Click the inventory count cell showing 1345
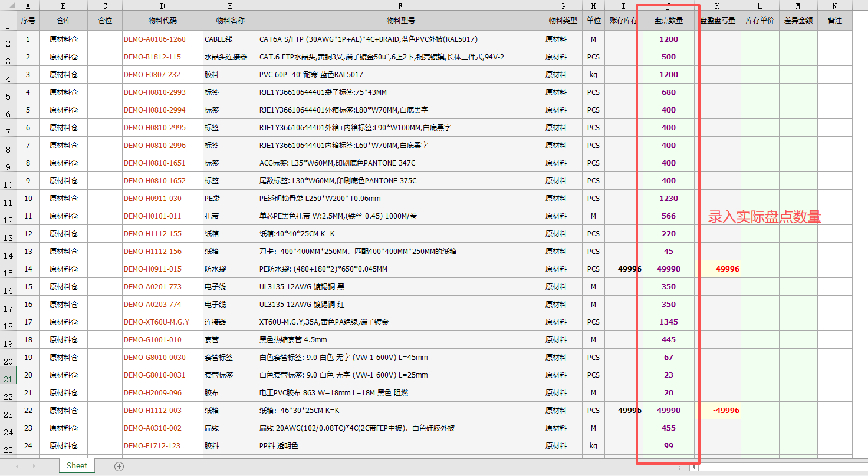Screen dimensions: 868x476 [669, 322]
